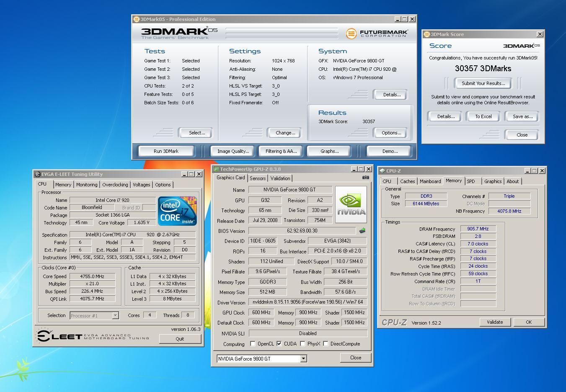
Task: Open the Validation tab in GPU-Z
Action: pyautogui.click(x=280, y=178)
